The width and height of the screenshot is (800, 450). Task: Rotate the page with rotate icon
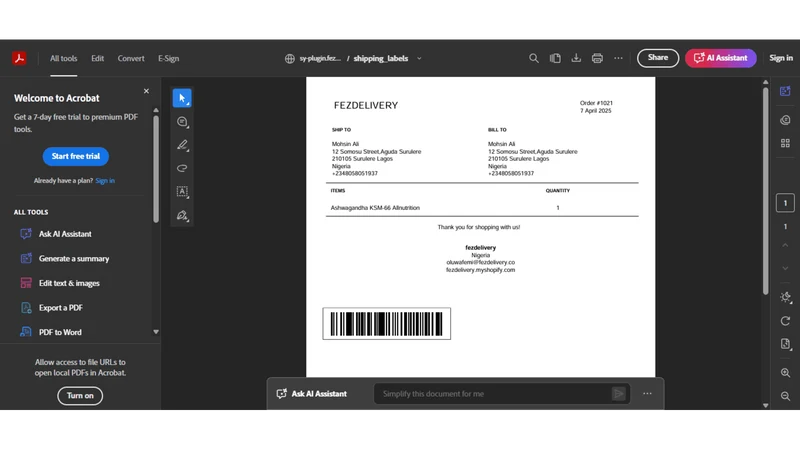tap(785, 321)
